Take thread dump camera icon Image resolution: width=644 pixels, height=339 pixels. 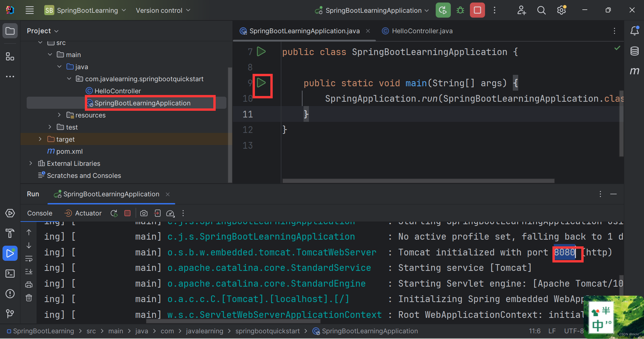pyautogui.click(x=144, y=213)
